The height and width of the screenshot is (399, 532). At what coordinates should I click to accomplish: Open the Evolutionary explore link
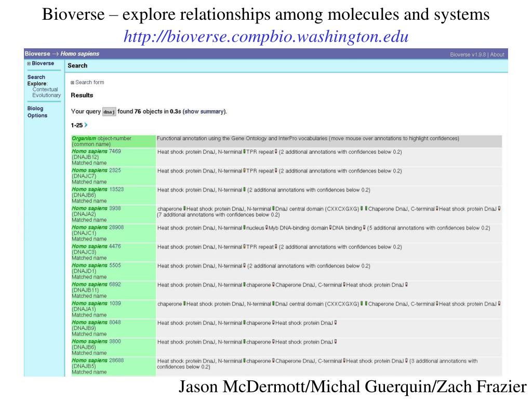46,96
